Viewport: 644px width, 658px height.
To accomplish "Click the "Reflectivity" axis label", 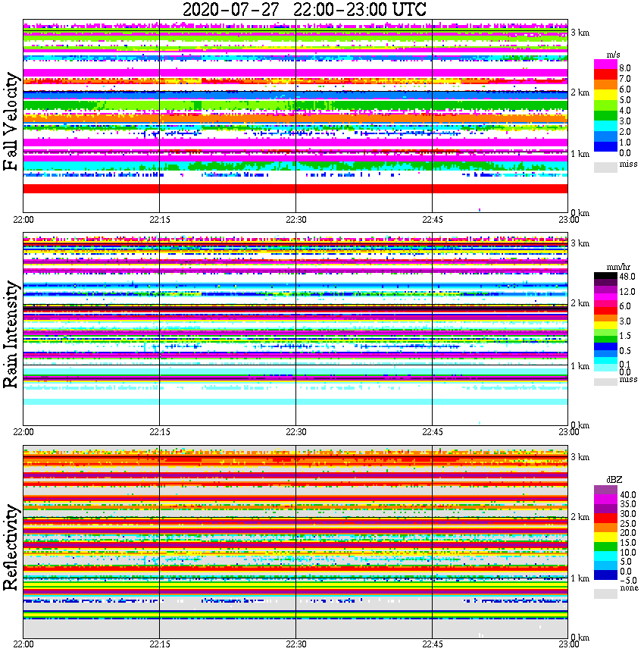I will click(x=11, y=547).
